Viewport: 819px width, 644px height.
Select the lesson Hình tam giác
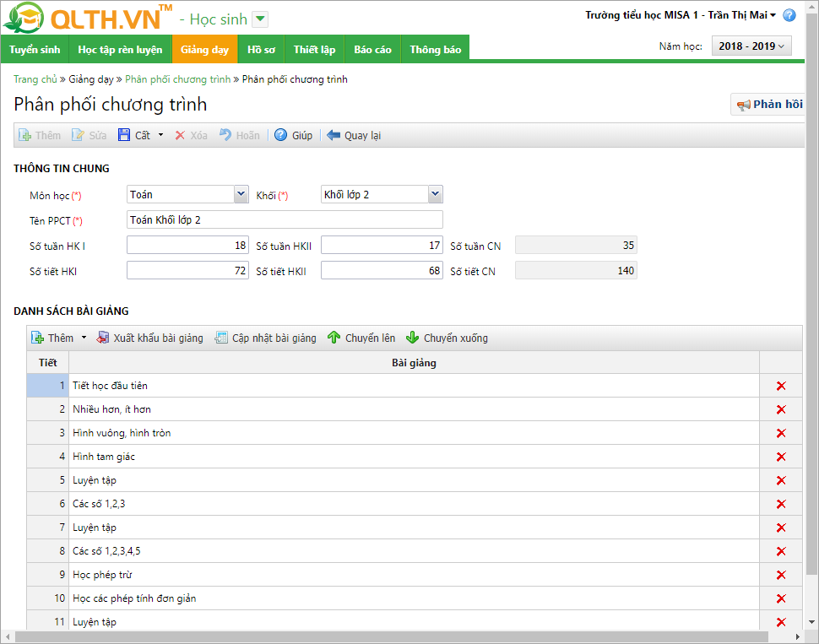coord(414,457)
